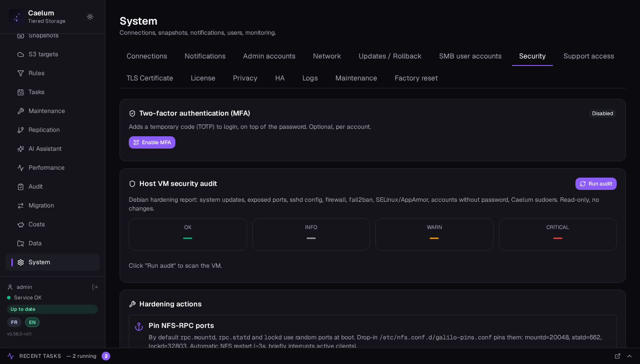Viewport: 640px width, 364px height.
Task: Click the Caelum logo icon
Action: pos(17,17)
